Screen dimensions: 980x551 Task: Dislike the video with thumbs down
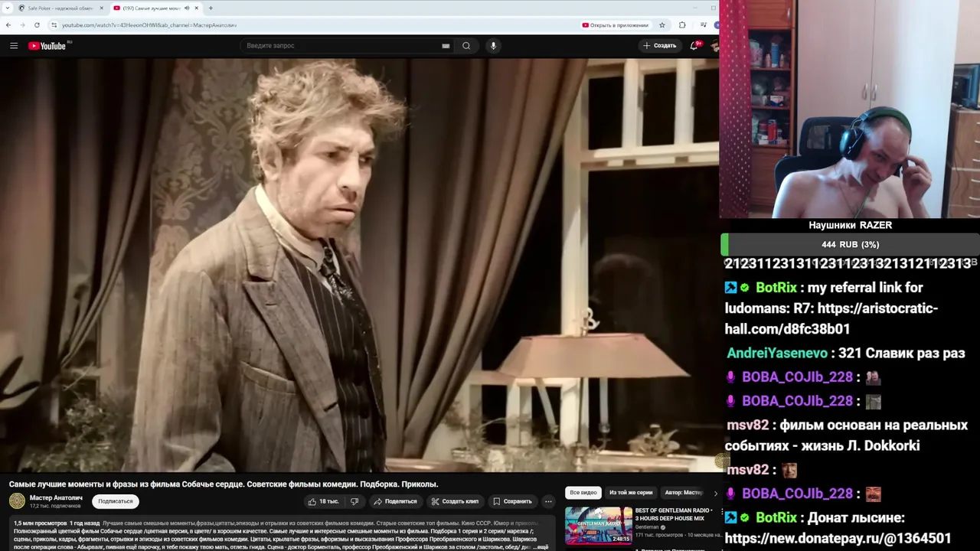(x=354, y=501)
